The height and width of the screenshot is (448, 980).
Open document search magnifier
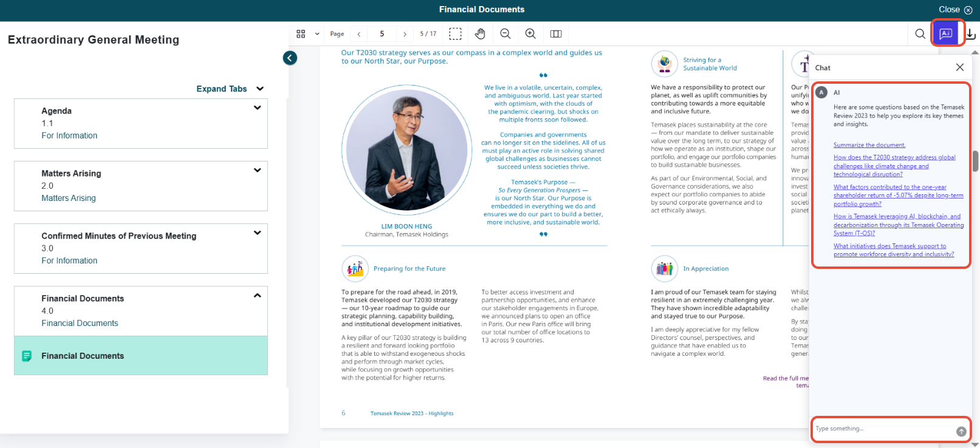920,34
